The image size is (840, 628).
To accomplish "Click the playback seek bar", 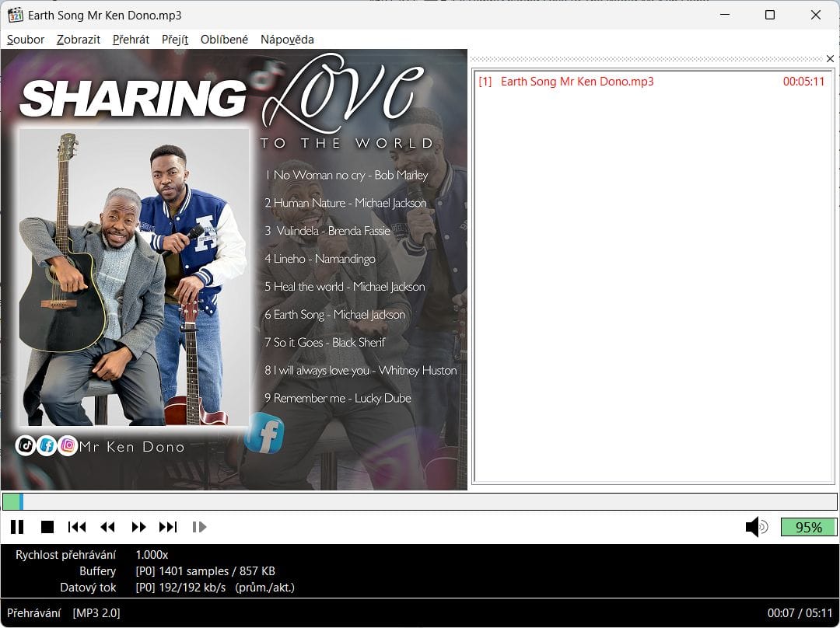I will coord(420,501).
